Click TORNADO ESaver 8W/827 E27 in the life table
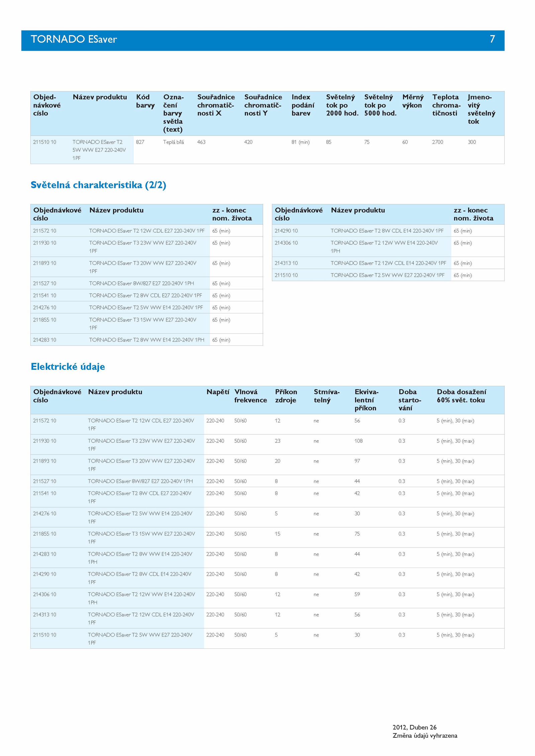This screenshot has width=535, height=756. tap(141, 283)
